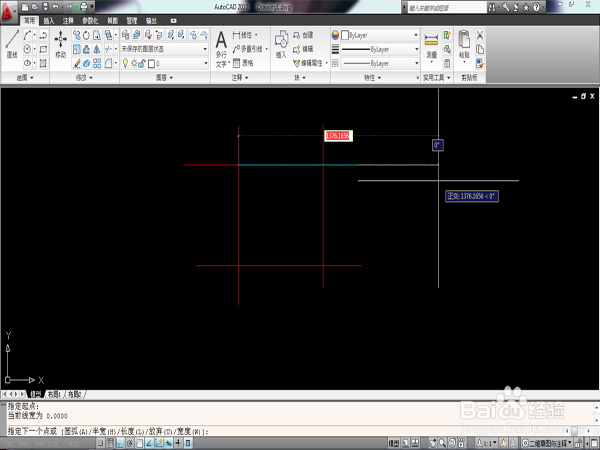Click the Rotate tool in the modify panel

tap(86, 36)
